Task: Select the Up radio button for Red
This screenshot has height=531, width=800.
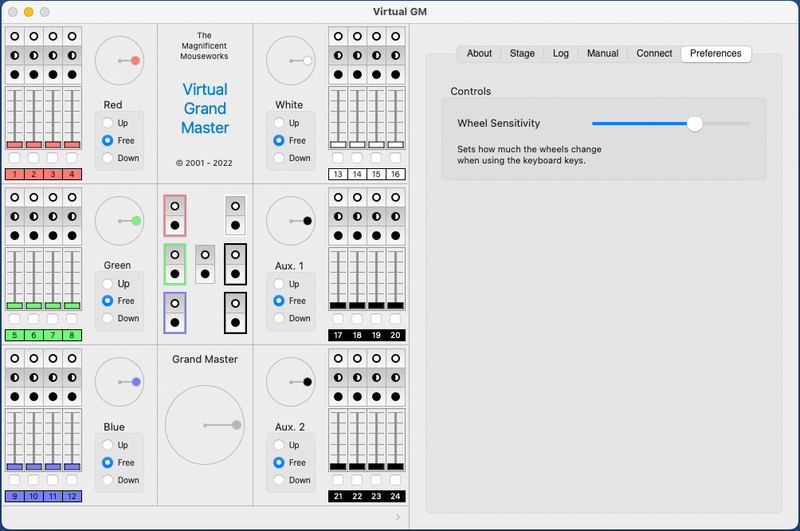Action: (108, 123)
